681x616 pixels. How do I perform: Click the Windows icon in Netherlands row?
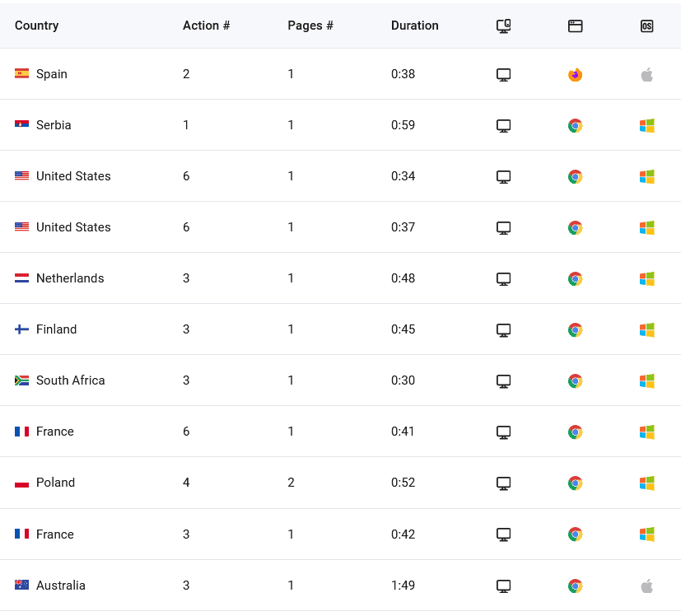[x=646, y=278]
